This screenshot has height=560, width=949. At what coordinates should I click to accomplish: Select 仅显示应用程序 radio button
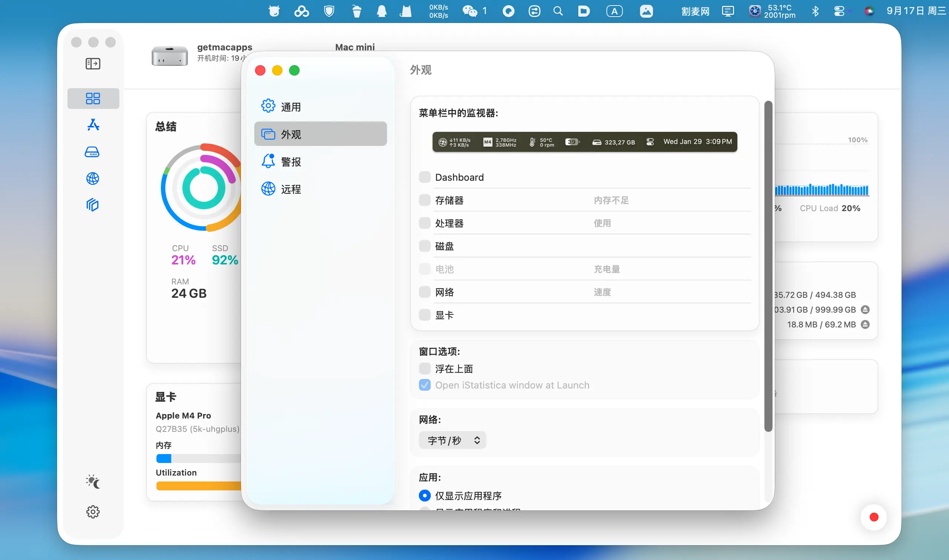coord(424,496)
